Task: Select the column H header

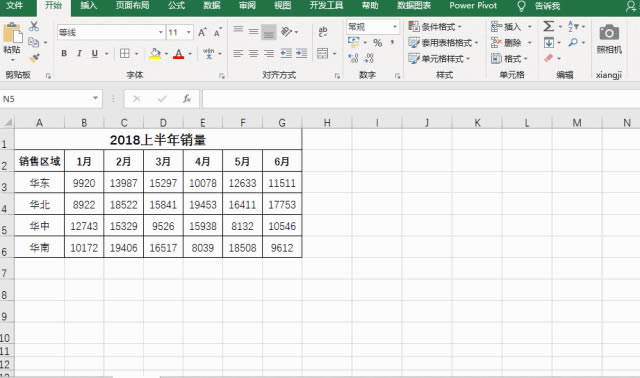Action: [327, 122]
